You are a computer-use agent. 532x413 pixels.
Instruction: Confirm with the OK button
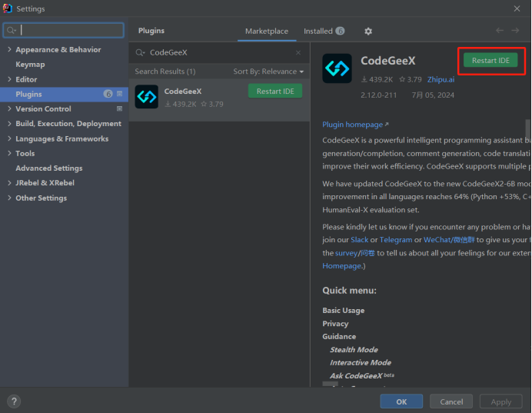click(401, 401)
